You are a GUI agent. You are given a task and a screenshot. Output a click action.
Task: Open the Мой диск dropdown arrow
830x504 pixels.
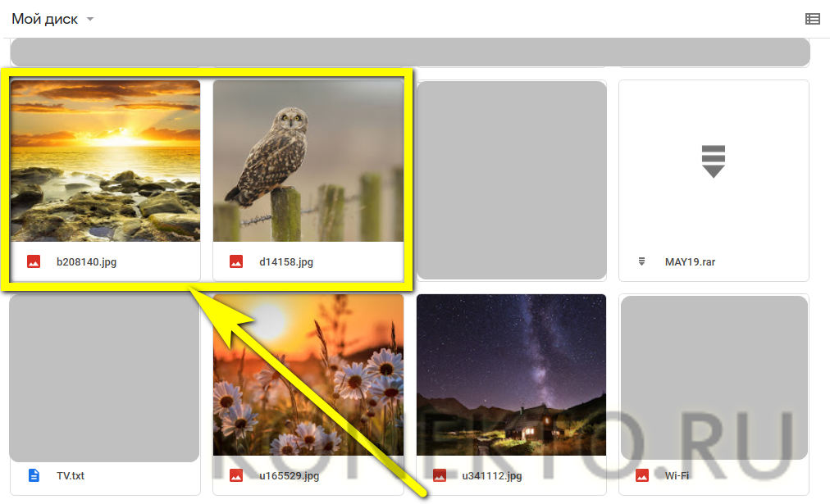(x=90, y=19)
